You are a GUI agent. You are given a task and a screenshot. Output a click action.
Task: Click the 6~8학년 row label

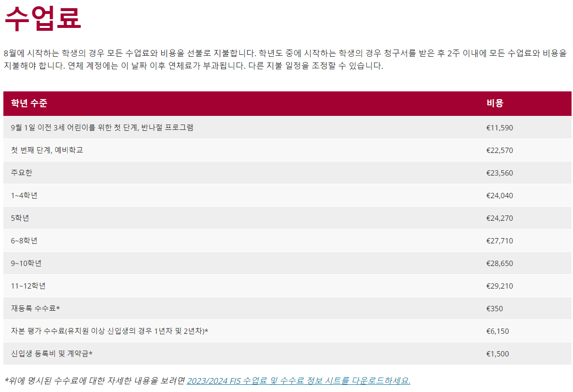24,241
